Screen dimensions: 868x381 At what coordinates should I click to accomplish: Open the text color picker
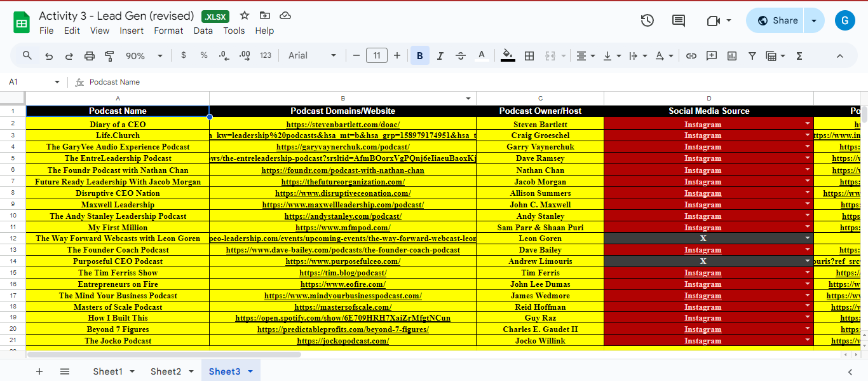482,56
